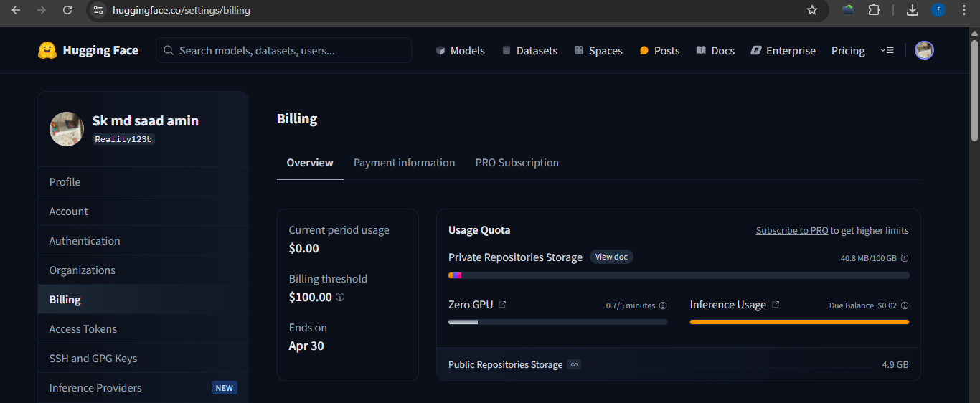Open the user avatar menu
This screenshot has width=980, height=403.
pos(924,50)
